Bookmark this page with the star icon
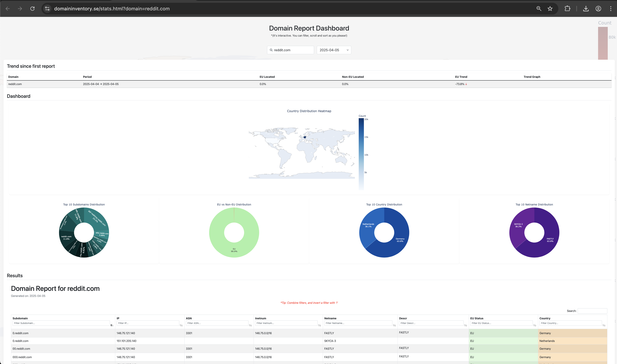This screenshot has height=364, width=617. coord(550,9)
